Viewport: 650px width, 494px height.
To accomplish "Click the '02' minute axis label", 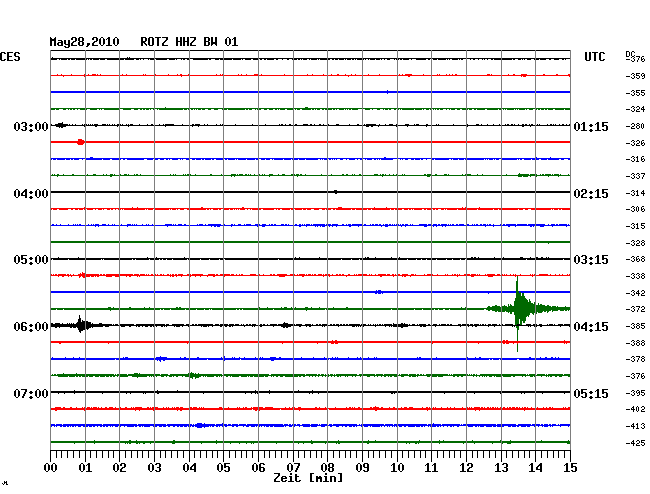I will tap(119, 468).
